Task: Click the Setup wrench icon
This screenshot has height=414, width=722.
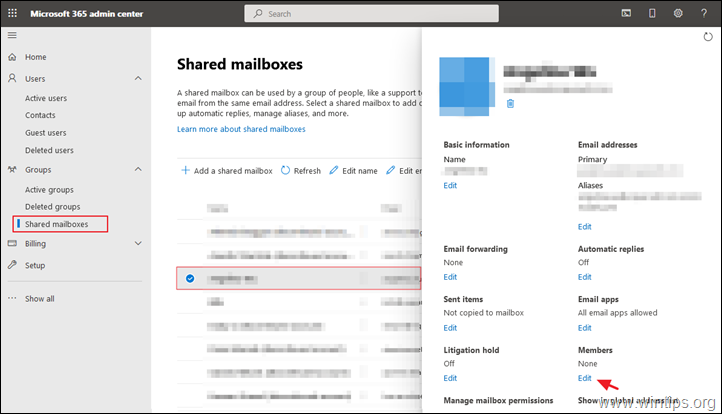Action: coord(12,265)
